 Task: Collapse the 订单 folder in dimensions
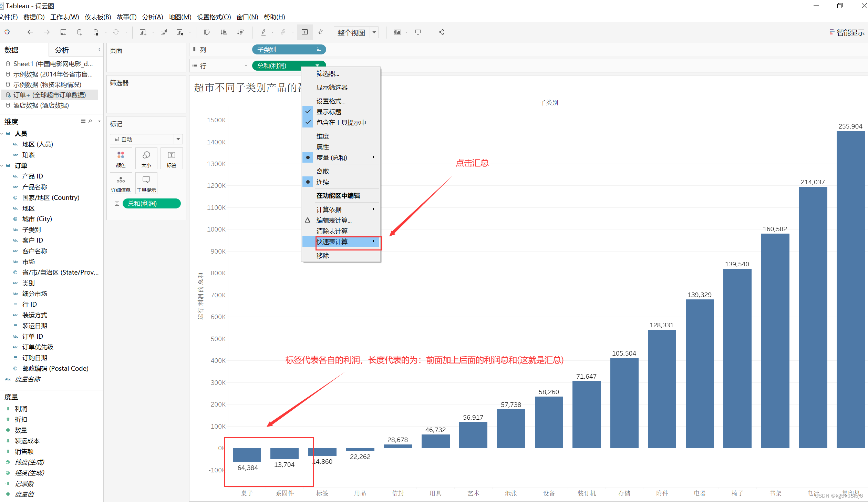click(x=2, y=166)
